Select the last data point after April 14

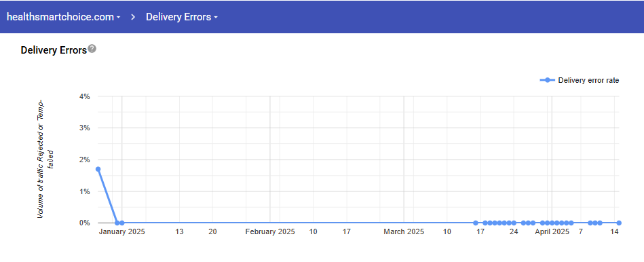tap(619, 223)
